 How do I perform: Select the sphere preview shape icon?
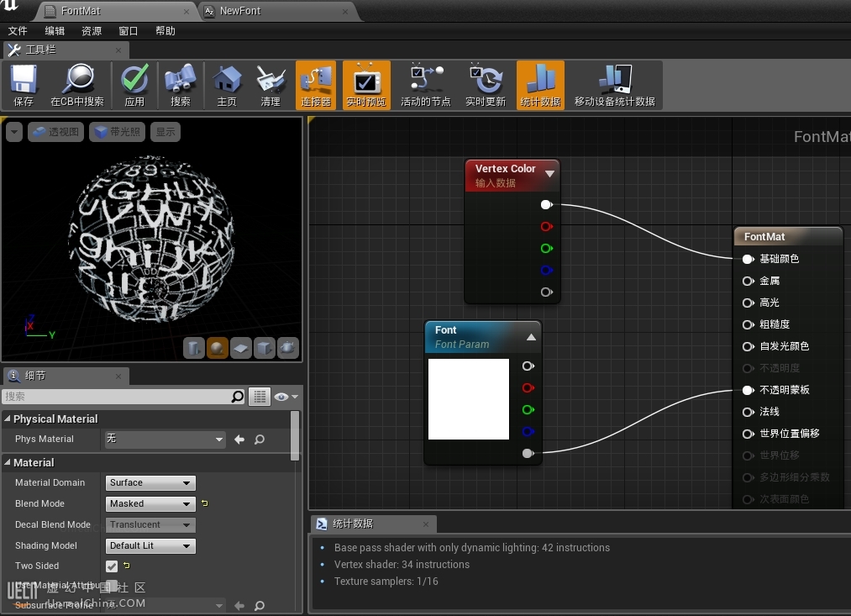217,348
